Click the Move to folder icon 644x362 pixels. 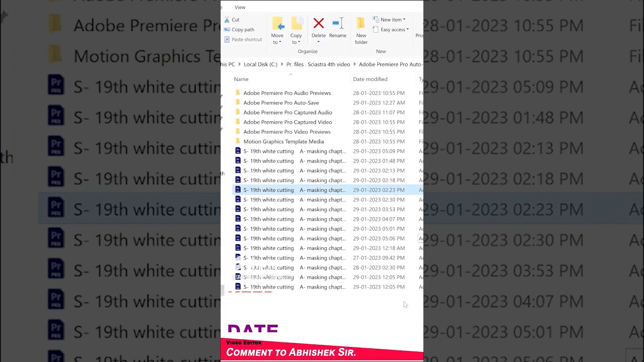tap(278, 24)
